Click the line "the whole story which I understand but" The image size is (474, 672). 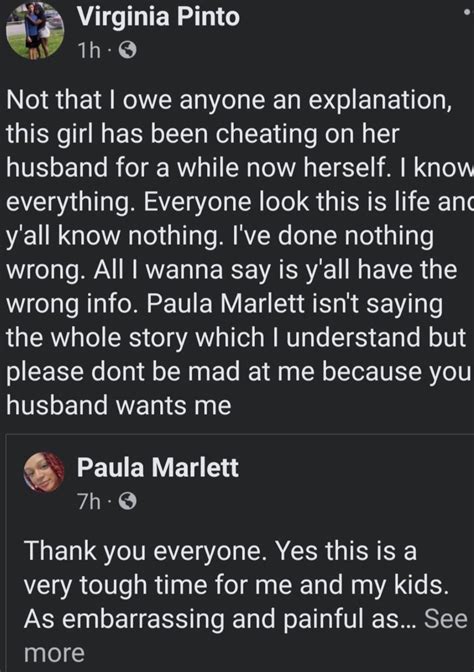[236, 338]
